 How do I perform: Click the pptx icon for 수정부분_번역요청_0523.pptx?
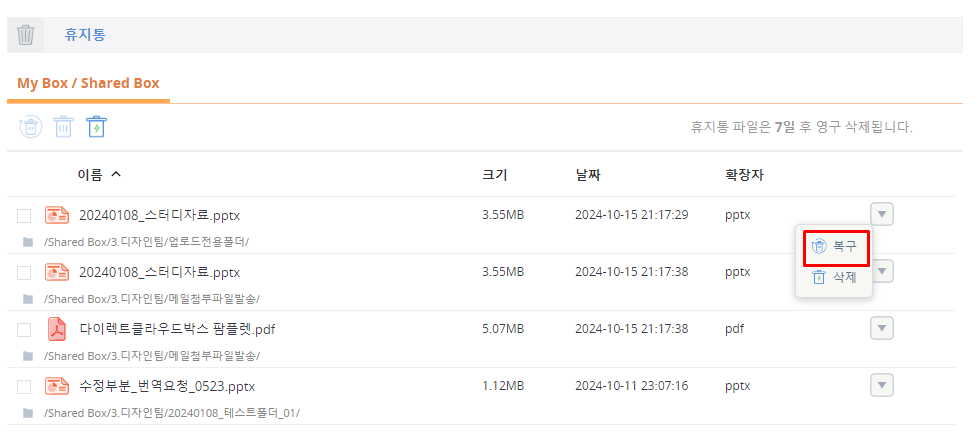(x=57, y=386)
